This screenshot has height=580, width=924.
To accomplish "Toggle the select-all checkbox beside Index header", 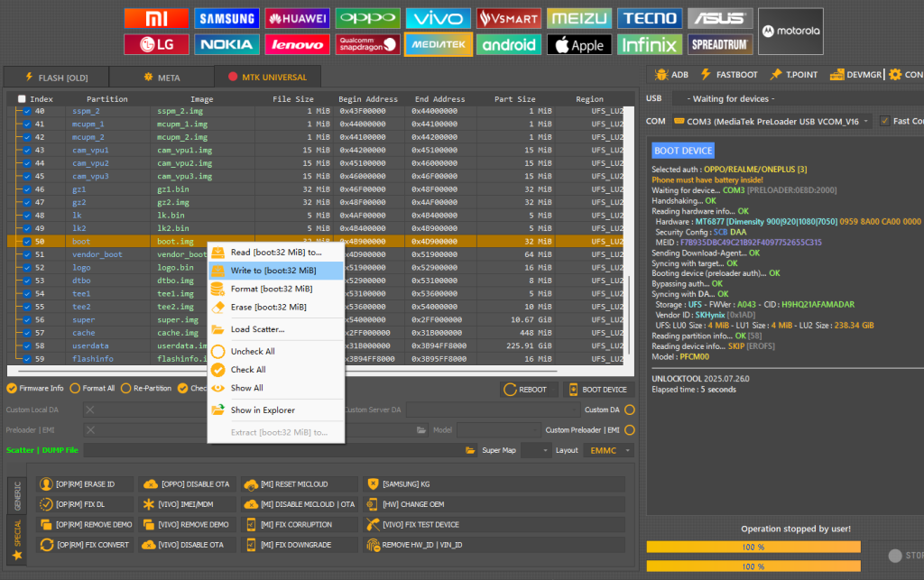I will (x=22, y=99).
